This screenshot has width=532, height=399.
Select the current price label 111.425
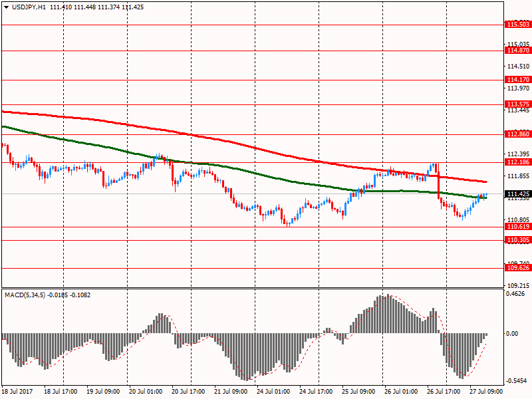click(518, 194)
